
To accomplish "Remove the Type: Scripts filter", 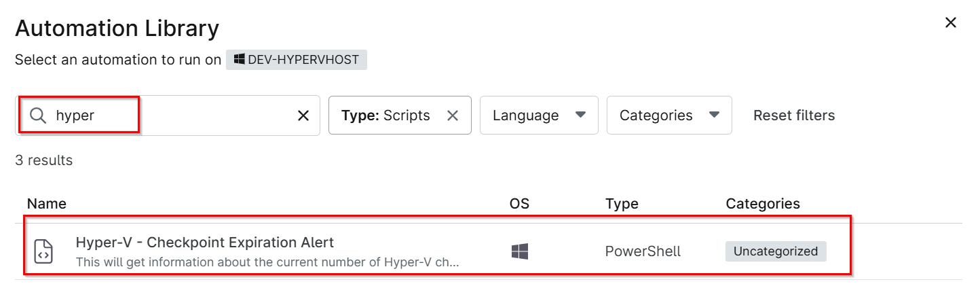I will (x=453, y=116).
